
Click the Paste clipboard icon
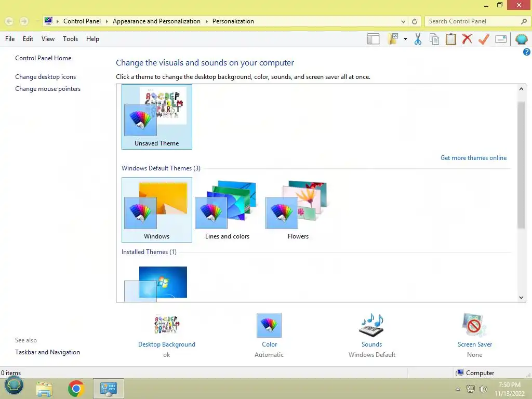click(450, 39)
